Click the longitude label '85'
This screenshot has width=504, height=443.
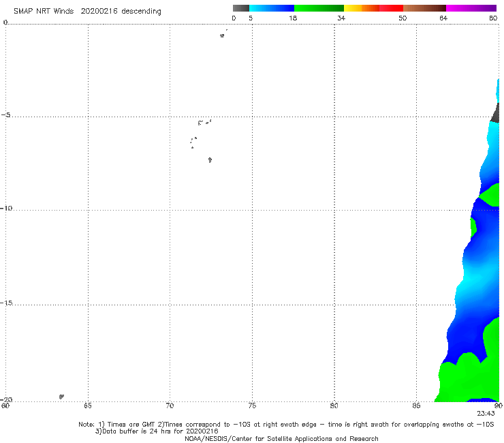coord(416,406)
